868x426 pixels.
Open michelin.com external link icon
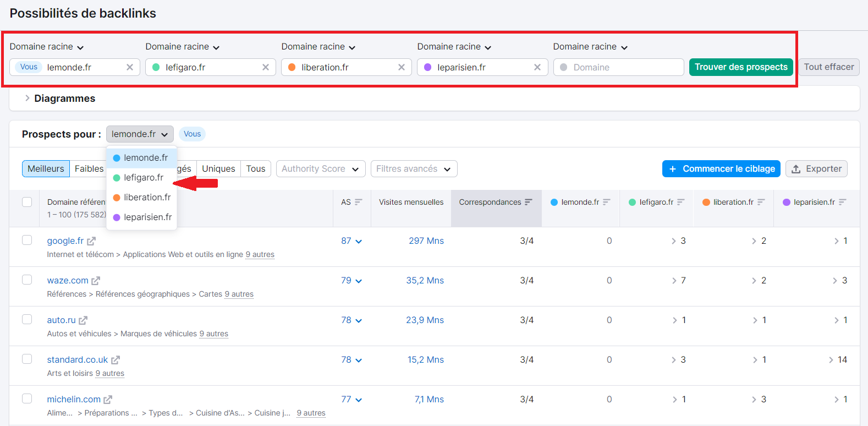pos(108,400)
